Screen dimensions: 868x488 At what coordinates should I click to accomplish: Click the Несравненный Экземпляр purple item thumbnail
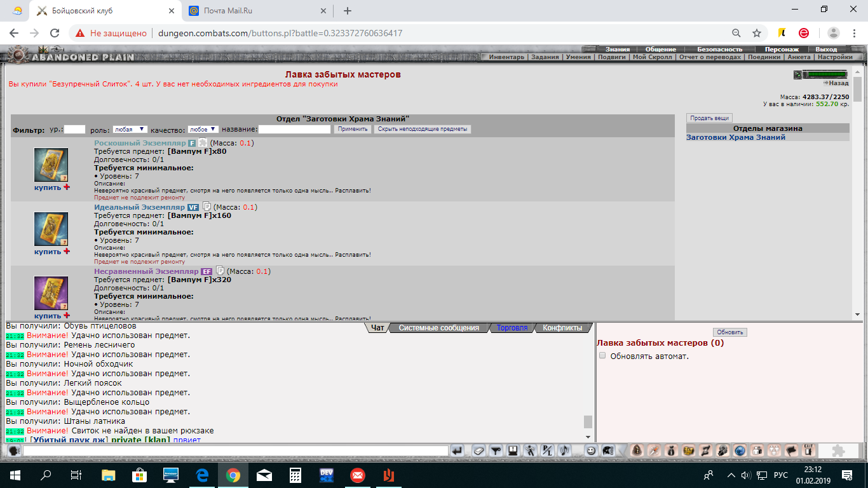coord(51,294)
